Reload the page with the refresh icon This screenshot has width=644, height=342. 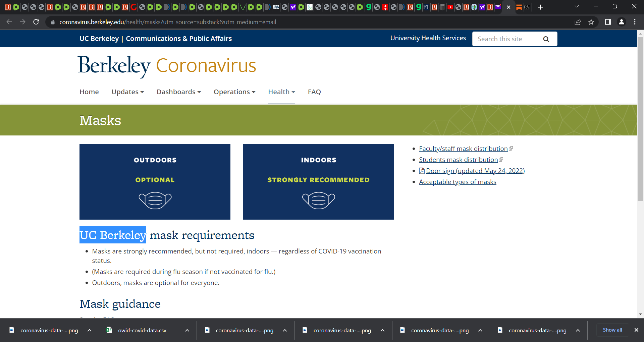tap(36, 22)
